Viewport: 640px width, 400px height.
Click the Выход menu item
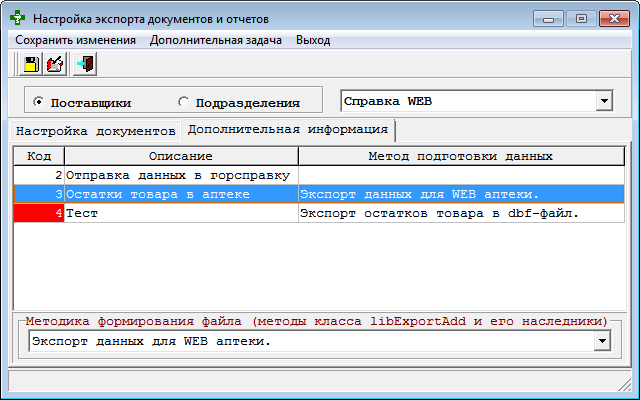pyautogui.click(x=313, y=40)
